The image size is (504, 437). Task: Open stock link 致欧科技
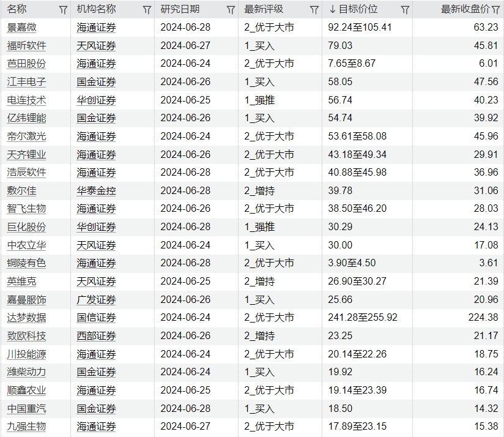pos(27,336)
